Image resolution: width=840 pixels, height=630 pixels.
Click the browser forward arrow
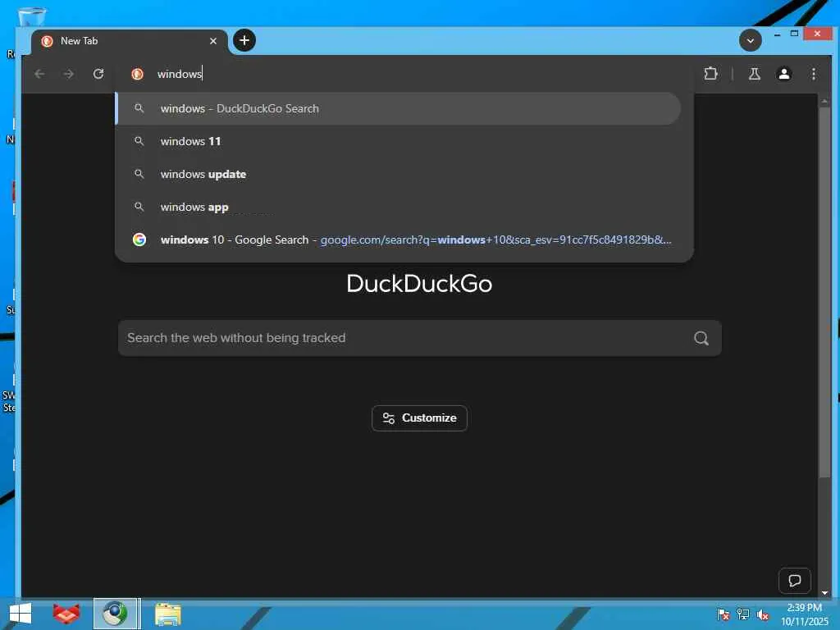coord(69,74)
